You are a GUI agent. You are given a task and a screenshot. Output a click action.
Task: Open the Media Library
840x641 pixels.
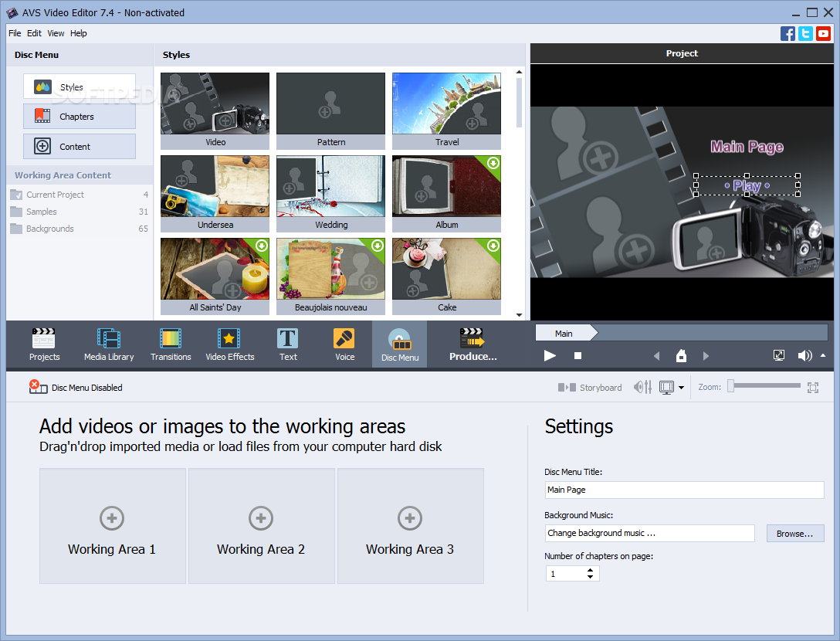click(x=109, y=344)
